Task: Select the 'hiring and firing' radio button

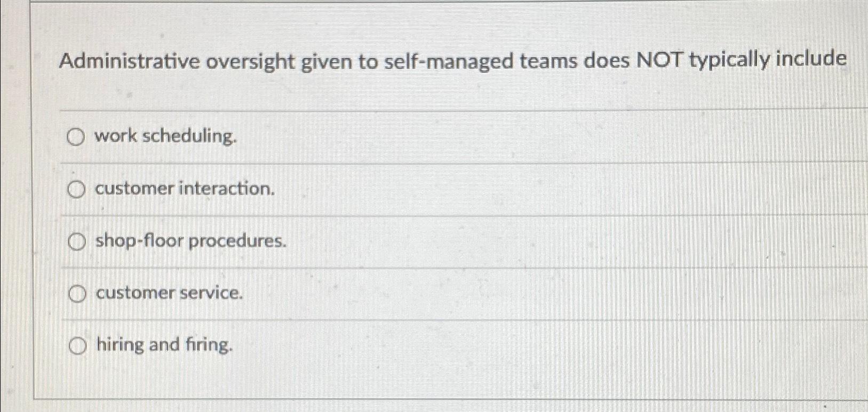Action: (77, 345)
